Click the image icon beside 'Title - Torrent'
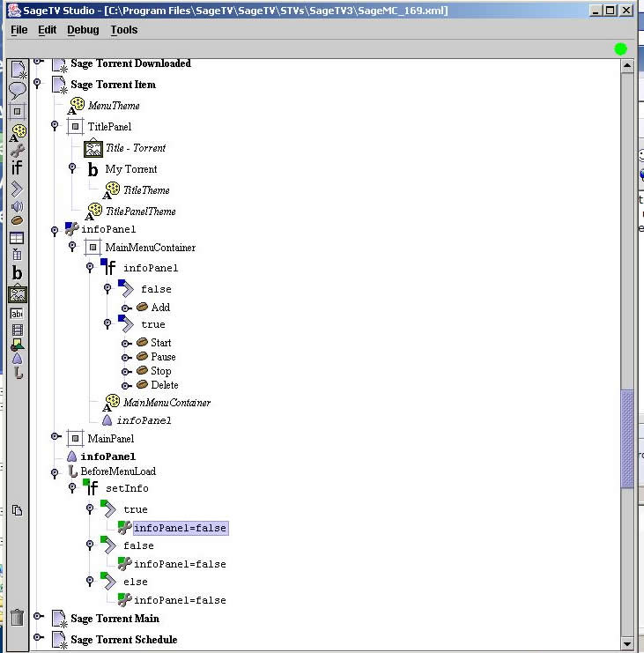644x653 pixels. [93, 148]
